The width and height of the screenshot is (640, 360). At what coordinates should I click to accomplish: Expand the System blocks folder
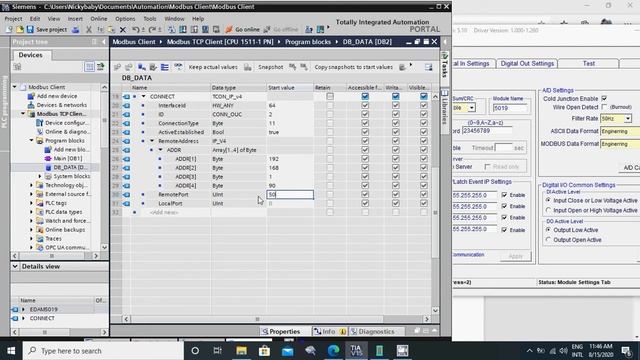pos(40,176)
